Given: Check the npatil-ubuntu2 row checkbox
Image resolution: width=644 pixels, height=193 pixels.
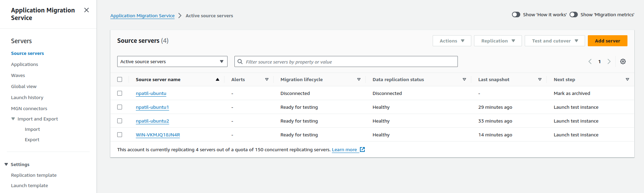Looking at the screenshot, I should tap(120, 121).
